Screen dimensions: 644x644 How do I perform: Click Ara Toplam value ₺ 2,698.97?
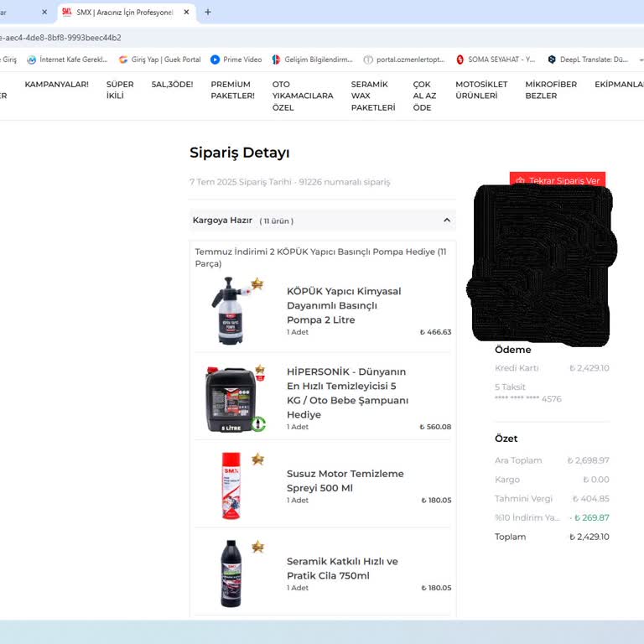pyautogui.click(x=588, y=460)
